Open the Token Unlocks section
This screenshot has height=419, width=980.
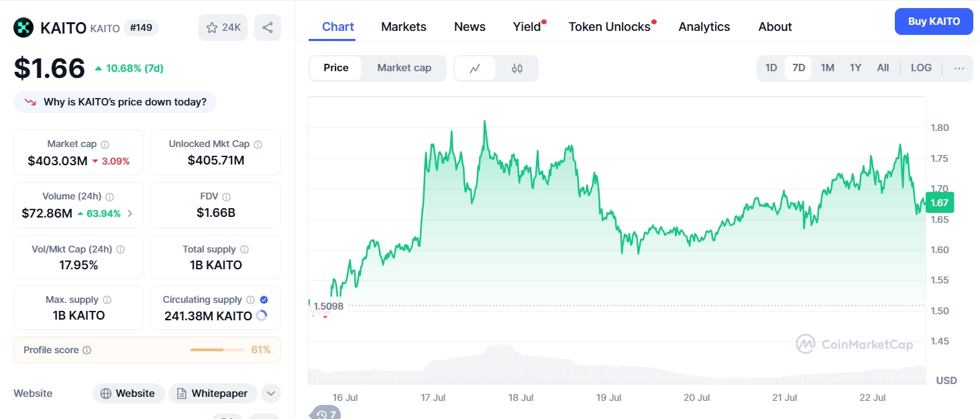[x=609, y=26]
